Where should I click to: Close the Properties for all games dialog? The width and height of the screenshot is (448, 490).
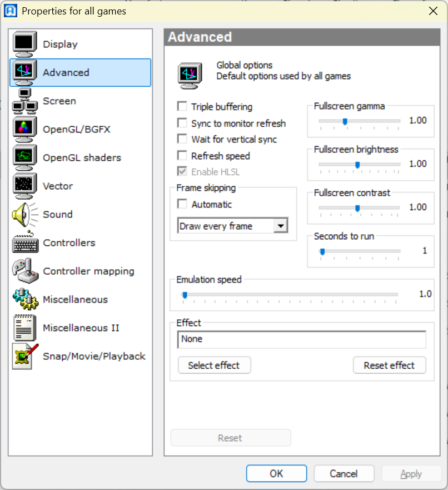(x=433, y=11)
